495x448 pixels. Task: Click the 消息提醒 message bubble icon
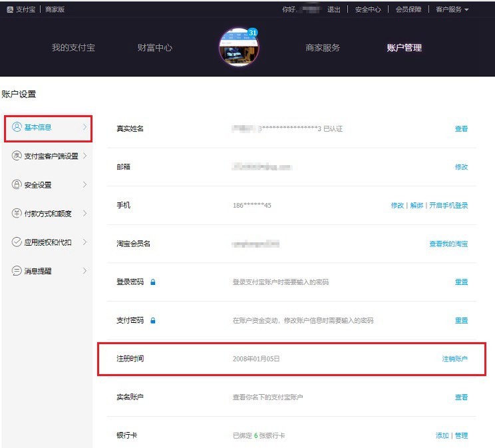17,271
